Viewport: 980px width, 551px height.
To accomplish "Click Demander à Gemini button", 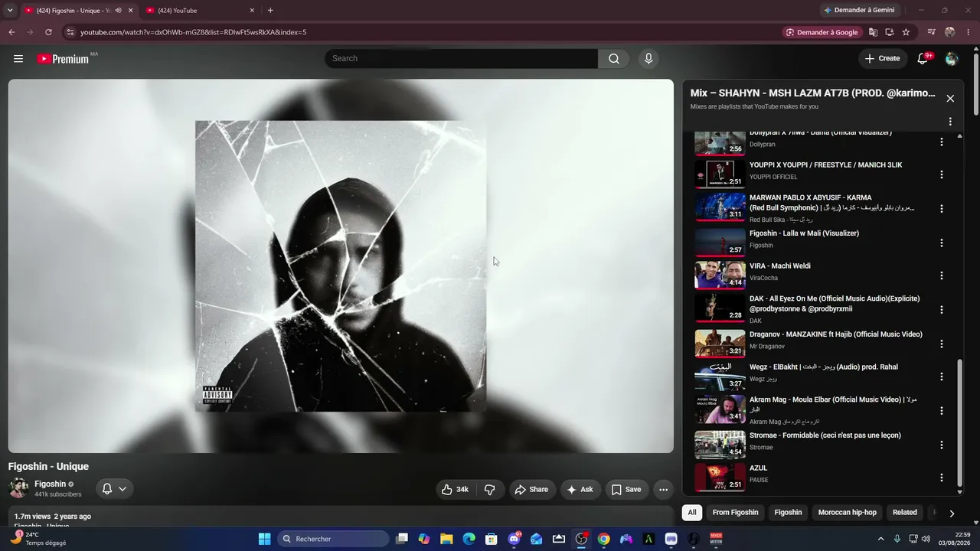I will [858, 11].
